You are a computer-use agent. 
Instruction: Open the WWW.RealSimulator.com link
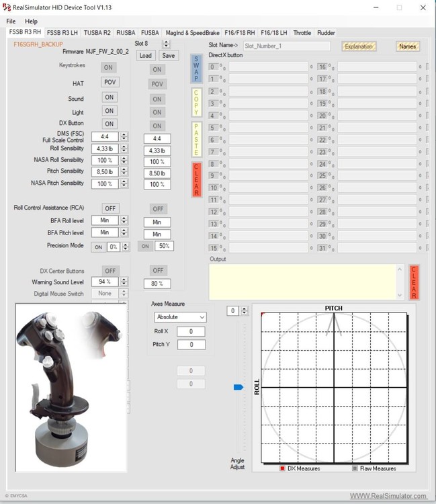[x=388, y=496]
